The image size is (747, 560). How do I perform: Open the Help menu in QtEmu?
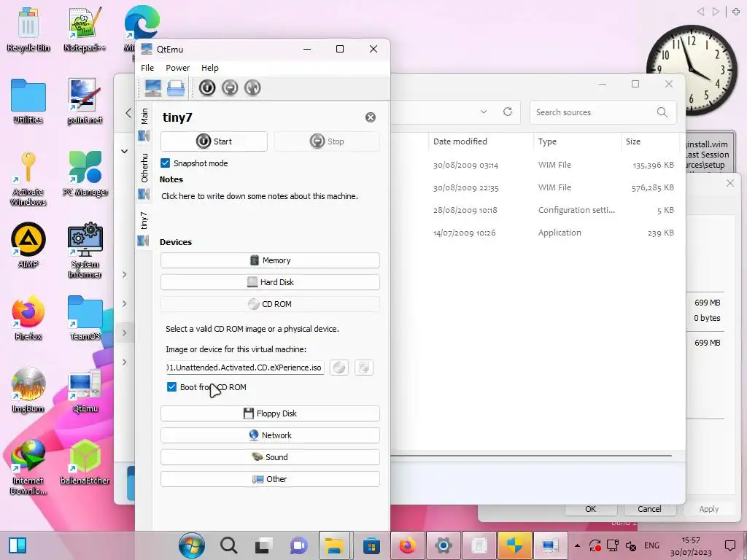click(x=209, y=68)
